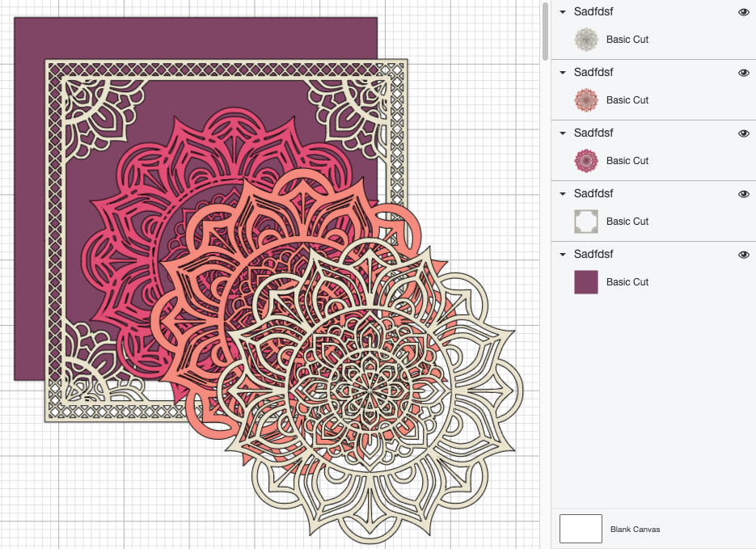The image size is (756, 549).
Task: Click the purple square layer color swatch
Action: pos(586,282)
